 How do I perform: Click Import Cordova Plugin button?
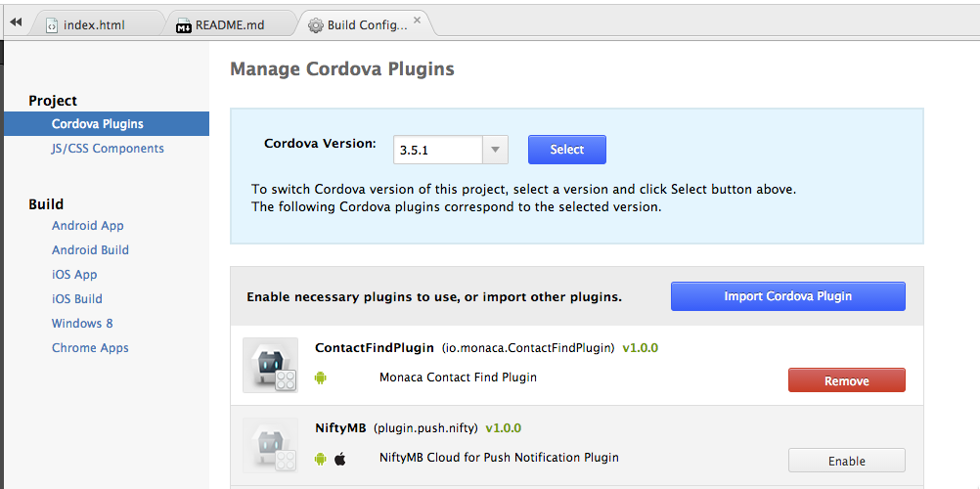[787, 296]
